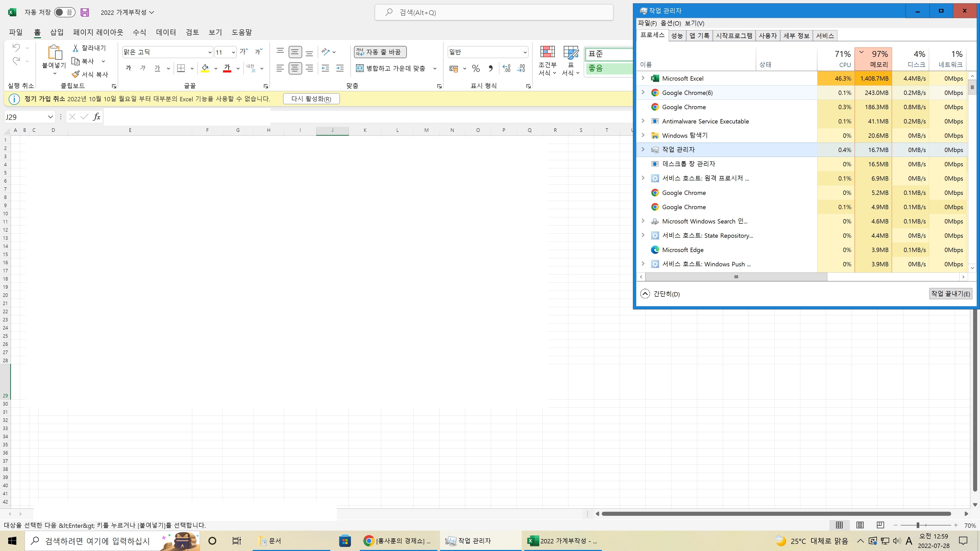Toggle middle align icon
This screenshot has width=980, height=551.
coord(295,52)
